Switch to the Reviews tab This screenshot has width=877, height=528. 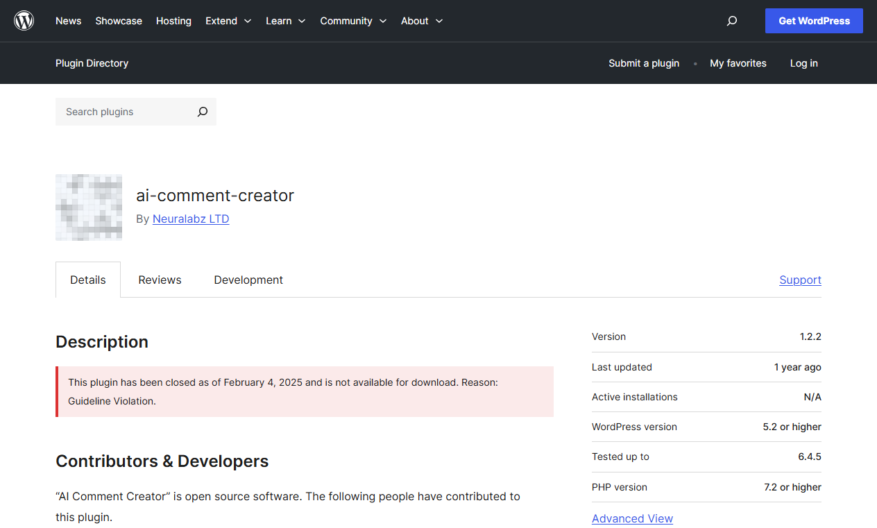pos(159,280)
